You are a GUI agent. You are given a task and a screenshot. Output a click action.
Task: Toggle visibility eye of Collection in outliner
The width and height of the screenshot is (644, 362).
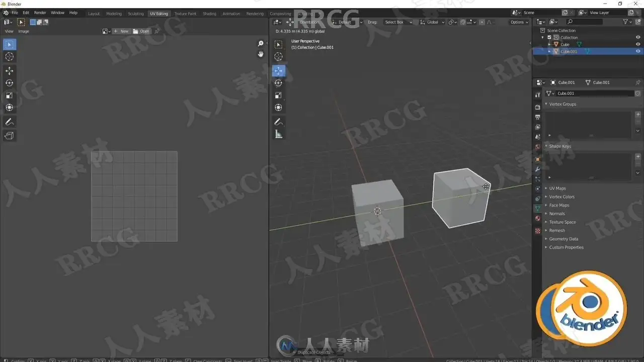[x=638, y=37]
